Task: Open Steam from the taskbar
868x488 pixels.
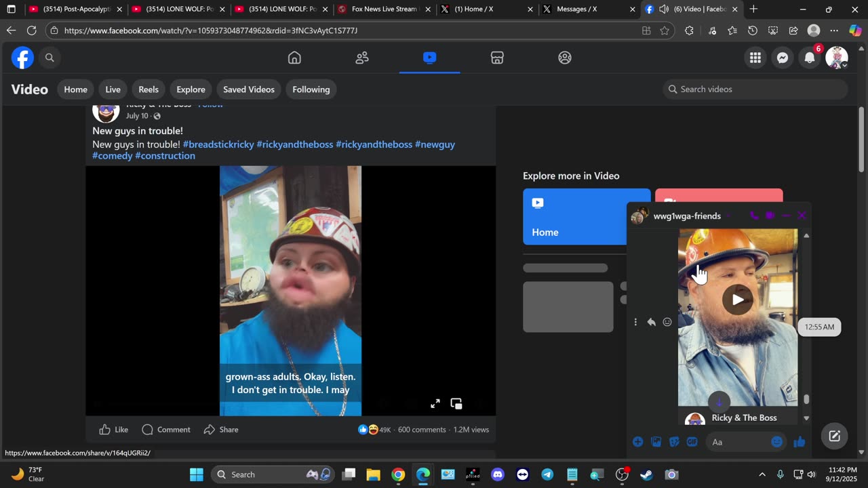Action: click(x=646, y=474)
